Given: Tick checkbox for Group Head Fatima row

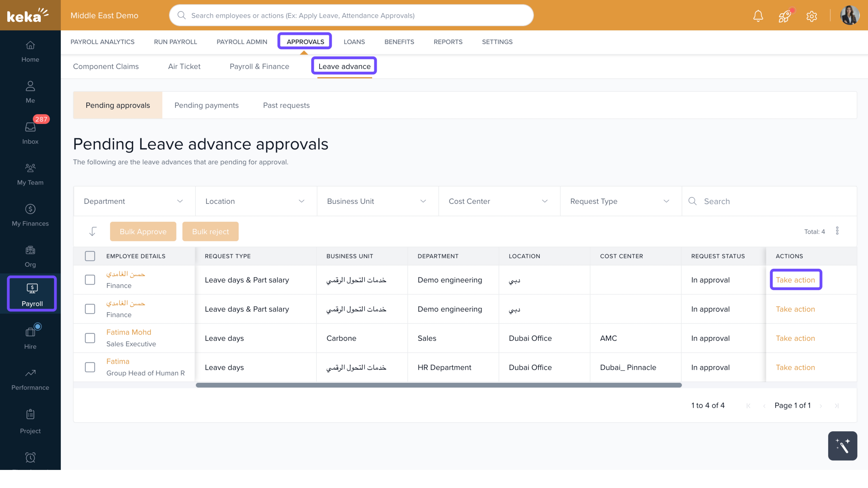Looking at the screenshot, I should click(90, 367).
